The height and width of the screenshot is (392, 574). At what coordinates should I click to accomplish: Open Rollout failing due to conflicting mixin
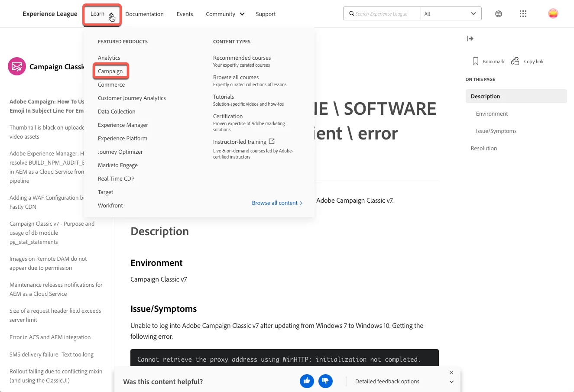(56, 376)
